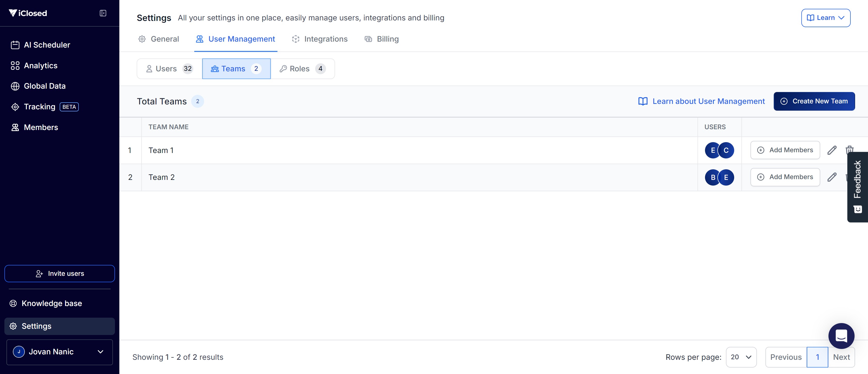Click the pencil edit icon for Team 2
Screen dimensions: 868x374
tap(832, 177)
